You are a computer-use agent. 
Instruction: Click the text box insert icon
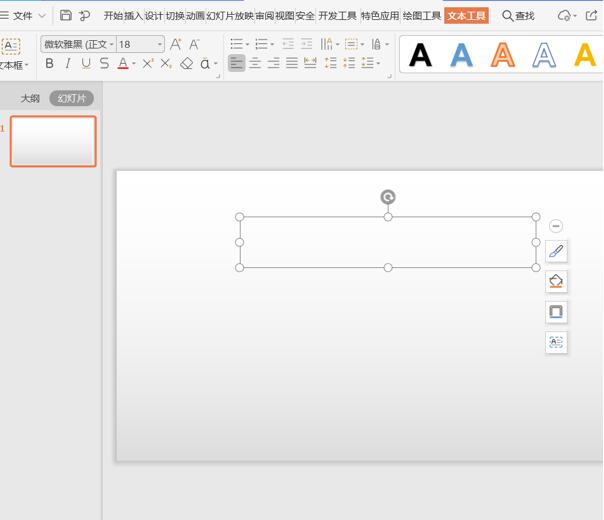pyautogui.click(x=11, y=46)
